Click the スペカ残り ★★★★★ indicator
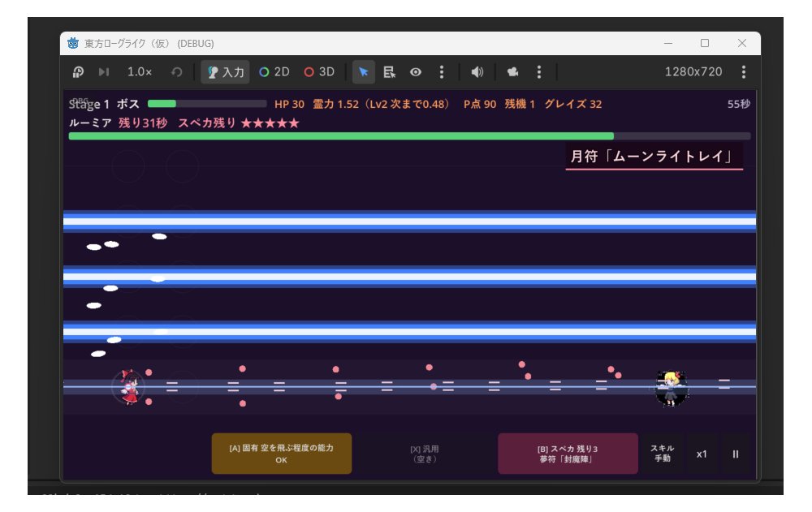812x512 pixels. click(239, 123)
